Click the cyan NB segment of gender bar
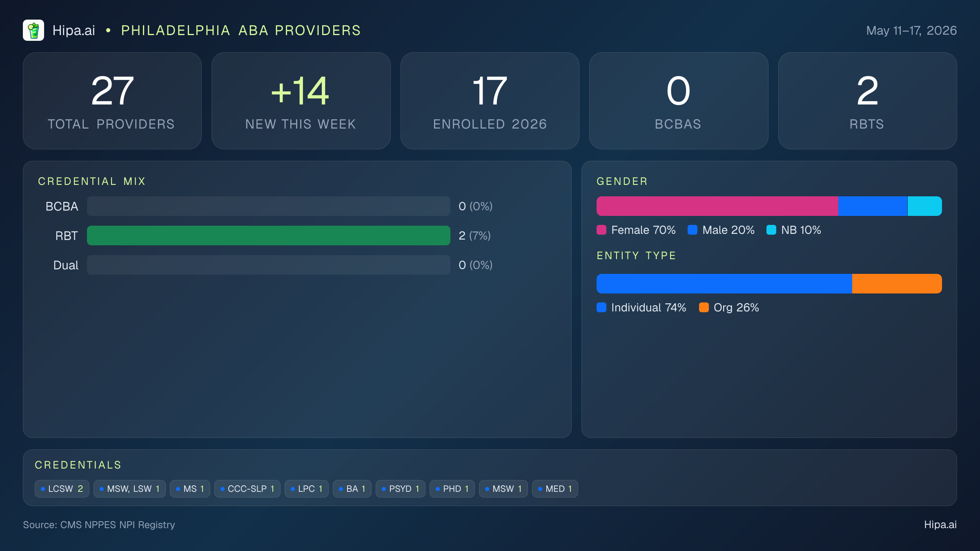 [924, 206]
